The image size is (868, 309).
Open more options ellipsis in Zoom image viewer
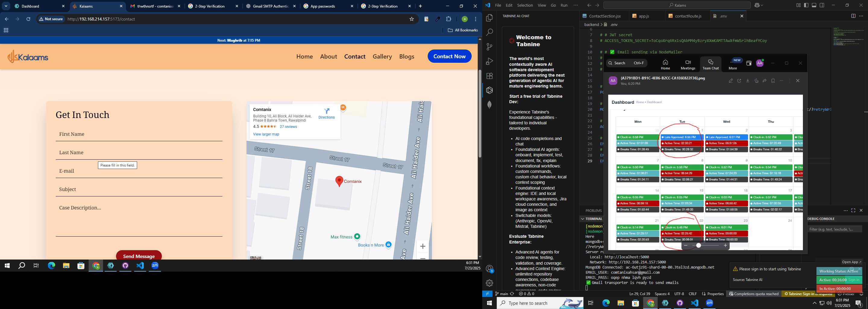(782, 81)
